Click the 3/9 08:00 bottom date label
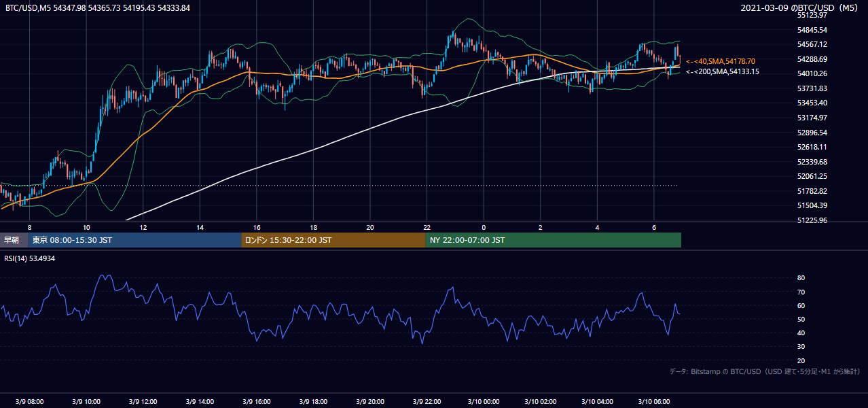The width and height of the screenshot is (868, 408). coord(29,402)
